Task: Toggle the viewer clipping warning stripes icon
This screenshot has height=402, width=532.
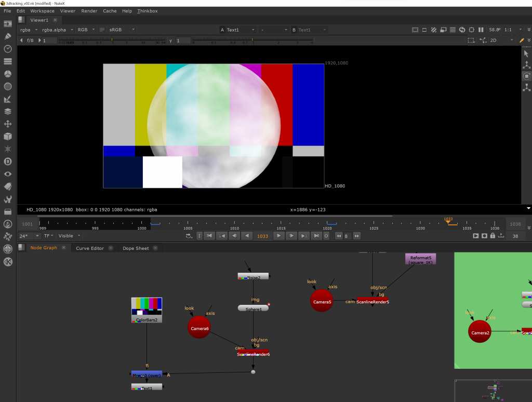Action: (x=434, y=30)
